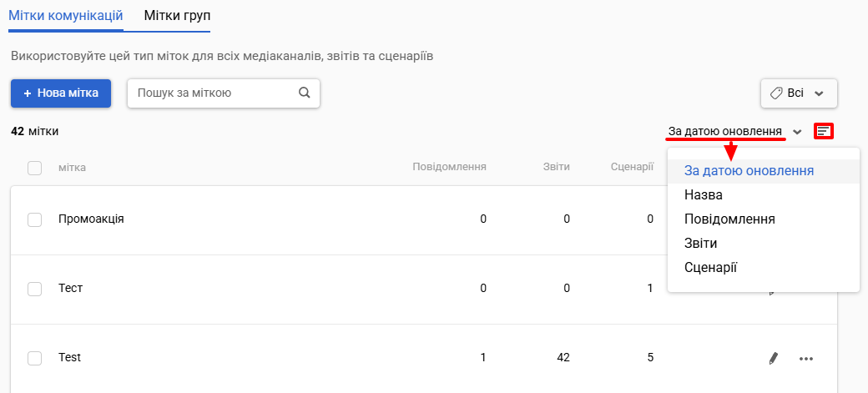Image resolution: width=868 pixels, height=393 pixels.
Task: Switch to the Мітки груп tab
Action: 177,15
